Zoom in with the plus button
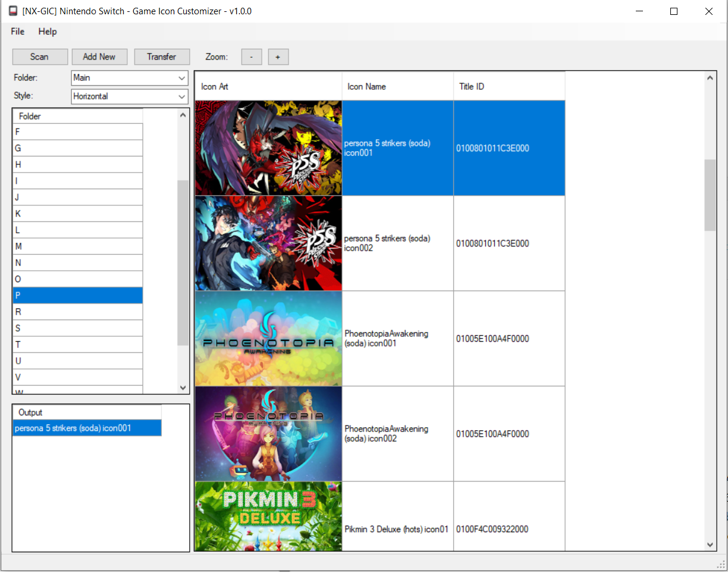This screenshot has width=728, height=572. coord(278,57)
